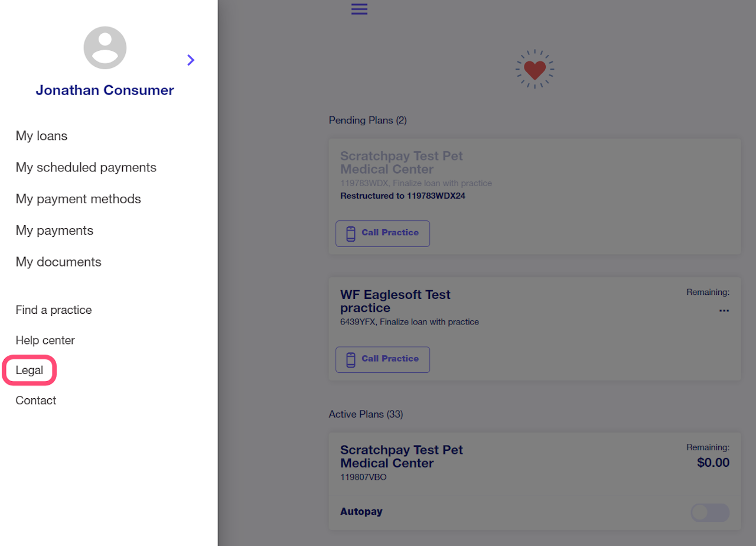Screen dimensions: 756x546
Task: Click Find a practice link
Action: (x=54, y=310)
